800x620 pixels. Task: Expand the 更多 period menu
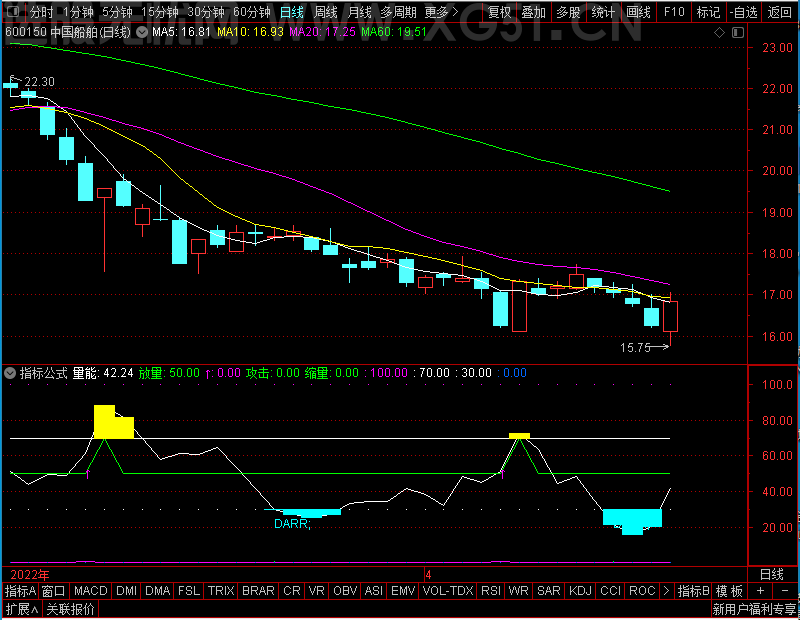[x=441, y=12]
